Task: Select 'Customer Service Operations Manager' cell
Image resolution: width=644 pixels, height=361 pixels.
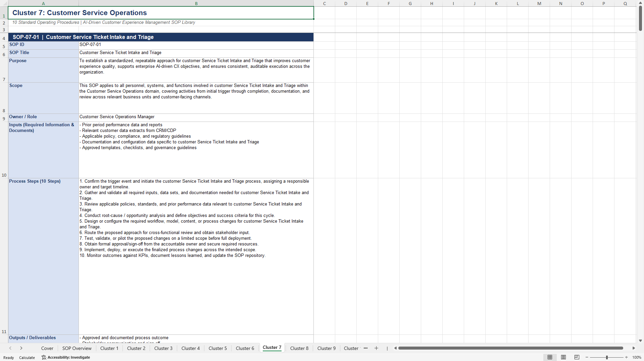Action: [x=196, y=118]
